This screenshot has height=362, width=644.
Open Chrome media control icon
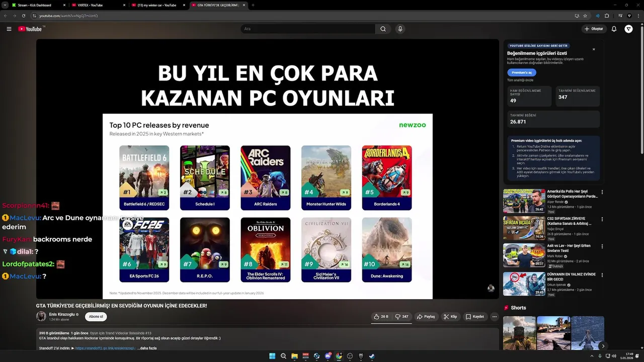click(620, 16)
